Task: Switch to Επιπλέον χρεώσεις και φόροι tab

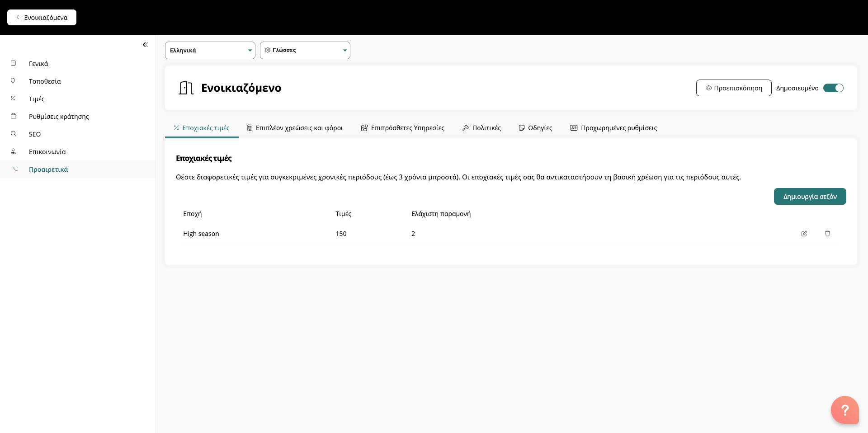Action: pyautogui.click(x=295, y=128)
